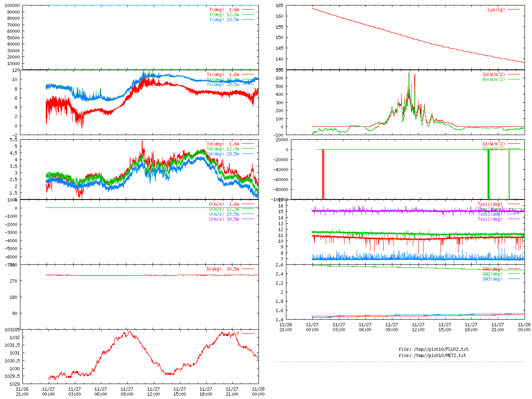Image resolution: width=532 pixels, height=399 pixels.
Task: Click the "D(deg) 30.5m" legend label
Action: (223, 269)
